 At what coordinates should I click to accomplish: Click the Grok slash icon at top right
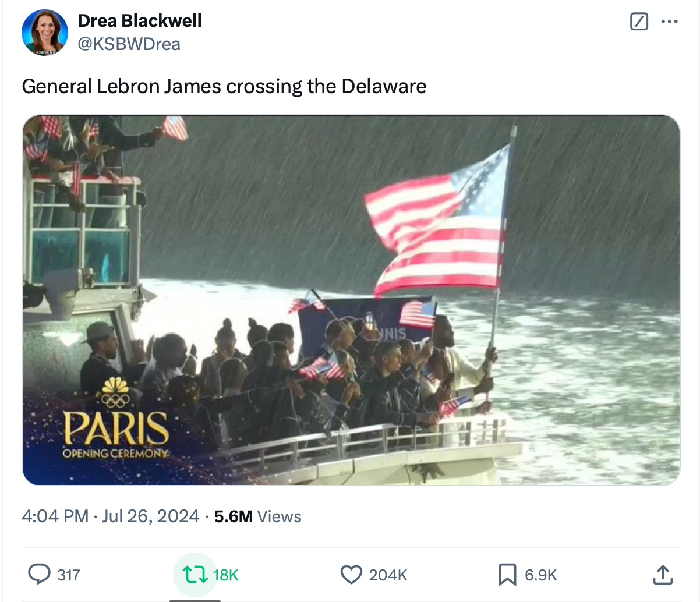pos(639,22)
